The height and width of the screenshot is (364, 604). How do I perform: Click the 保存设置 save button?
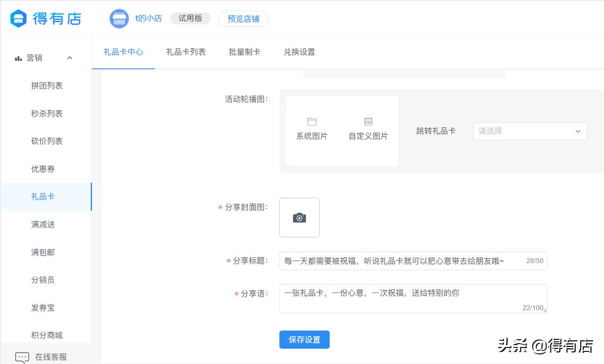(304, 339)
